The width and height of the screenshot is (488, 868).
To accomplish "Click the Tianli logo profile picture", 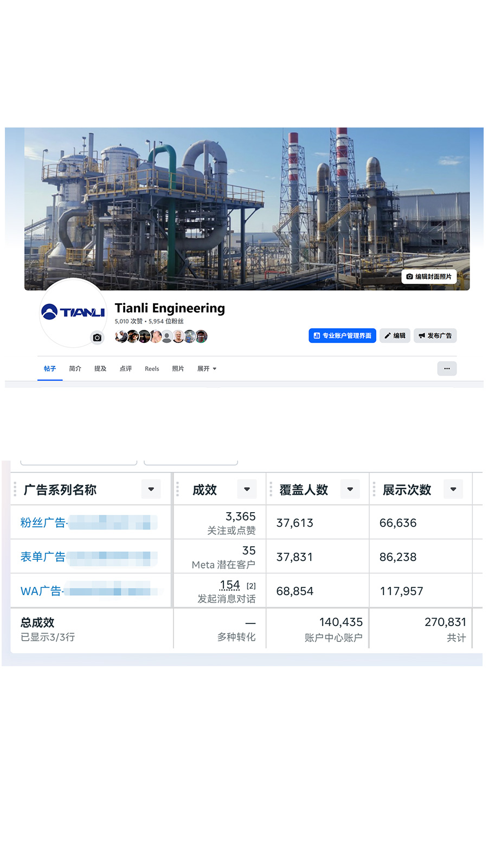I will [73, 312].
